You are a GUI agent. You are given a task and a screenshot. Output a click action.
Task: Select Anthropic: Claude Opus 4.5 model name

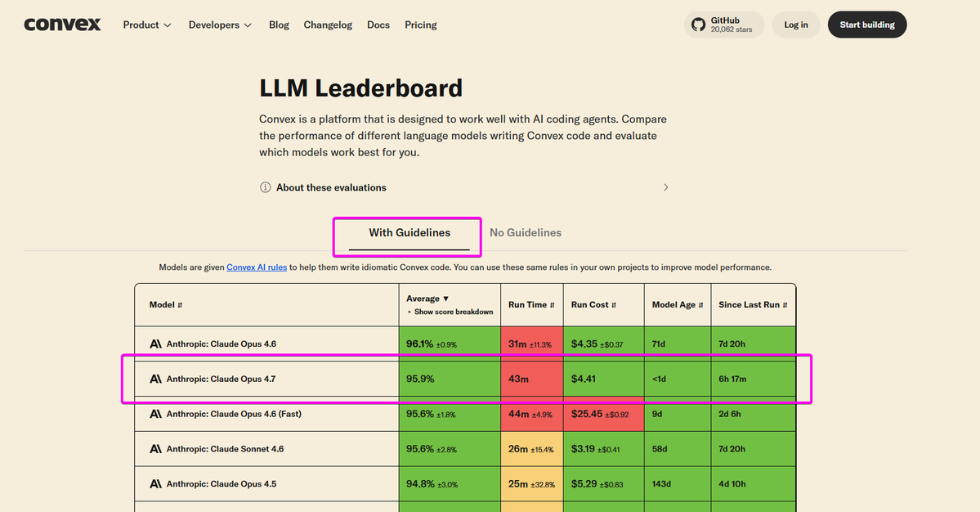pos(222,484)
